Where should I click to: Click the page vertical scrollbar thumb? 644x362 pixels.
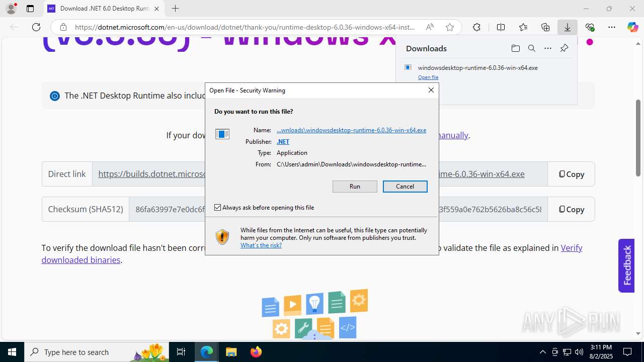[x=638, y=138]
